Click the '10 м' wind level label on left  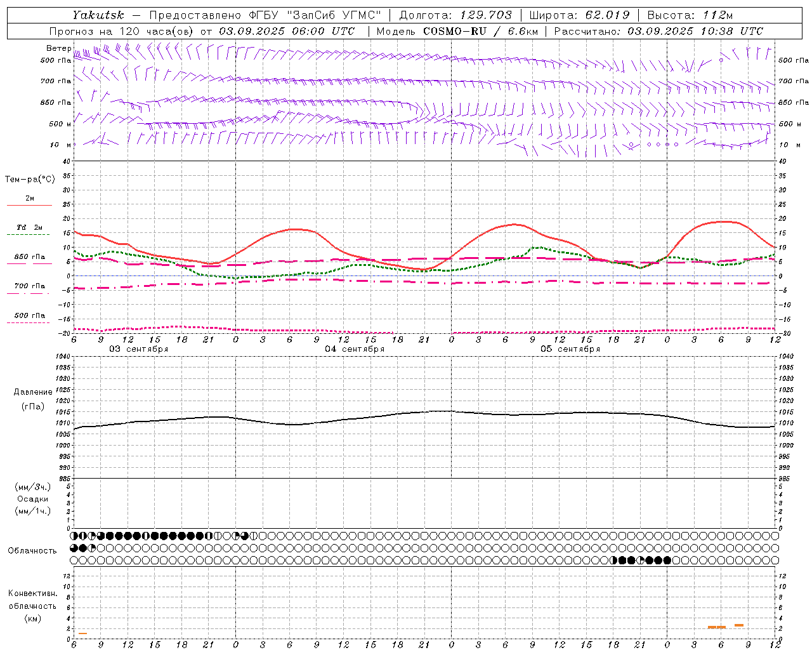pyautogui.click(x=62, y=145)
